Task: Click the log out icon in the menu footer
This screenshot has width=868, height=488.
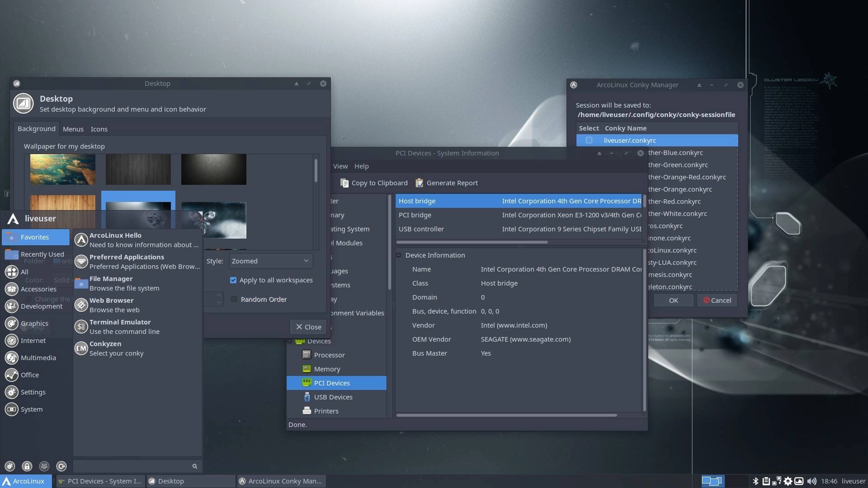Action: coord(61,466)
